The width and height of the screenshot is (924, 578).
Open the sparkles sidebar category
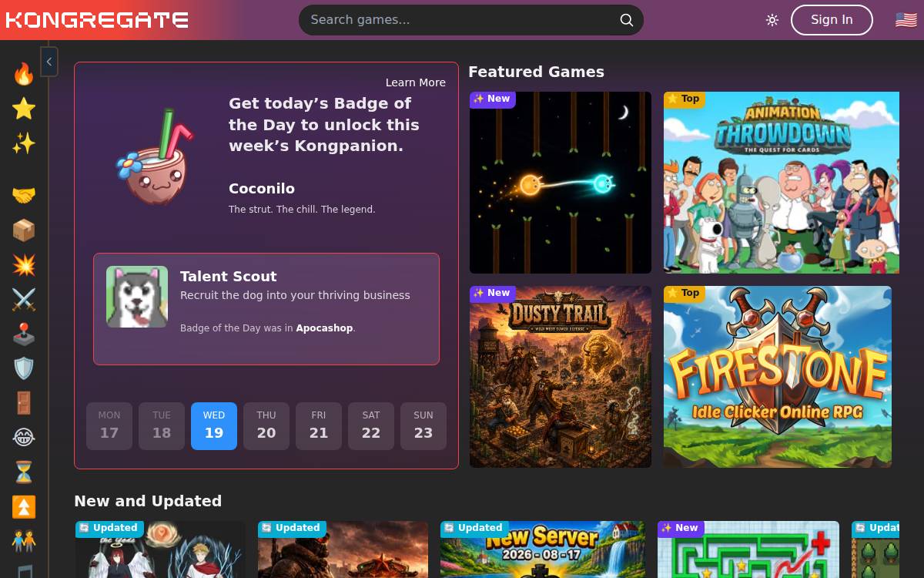pos(24,143)
